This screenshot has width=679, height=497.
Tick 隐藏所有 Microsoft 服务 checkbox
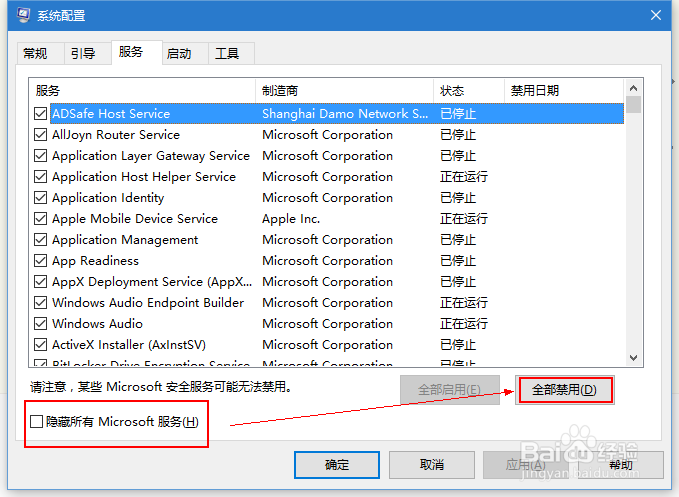(36, 422)
